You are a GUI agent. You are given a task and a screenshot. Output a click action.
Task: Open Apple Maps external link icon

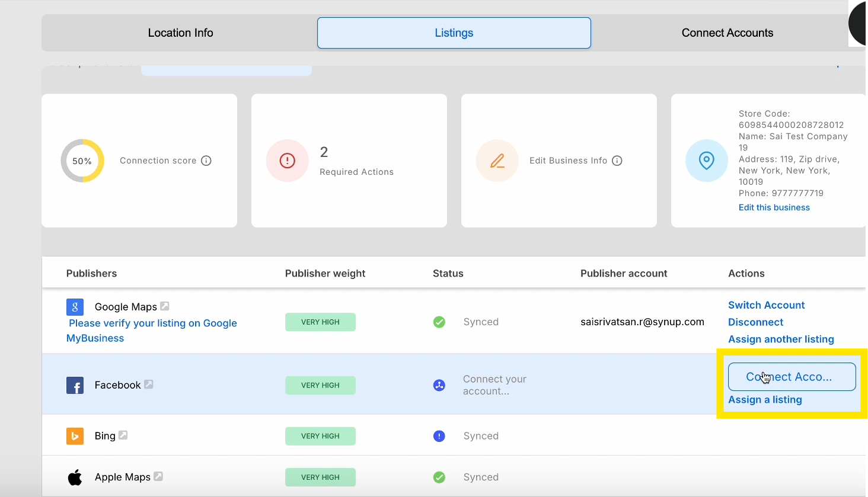[158, 476]
